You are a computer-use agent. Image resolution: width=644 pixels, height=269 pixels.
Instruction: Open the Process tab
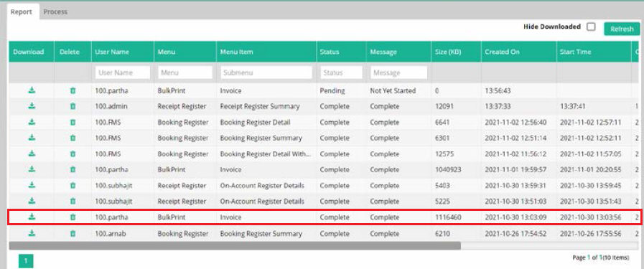click(55, 12)
